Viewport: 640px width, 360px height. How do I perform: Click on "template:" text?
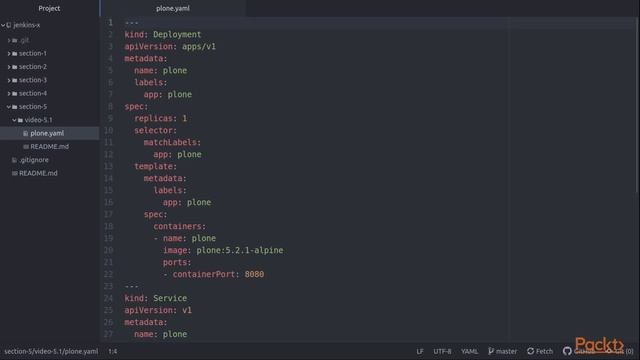click(x=156, y=167)
